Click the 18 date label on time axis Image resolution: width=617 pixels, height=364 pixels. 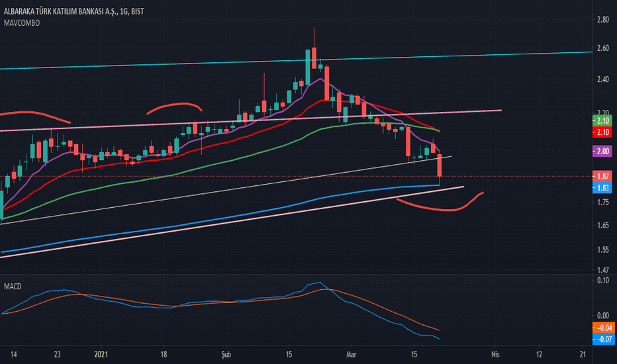pos(164,355)
